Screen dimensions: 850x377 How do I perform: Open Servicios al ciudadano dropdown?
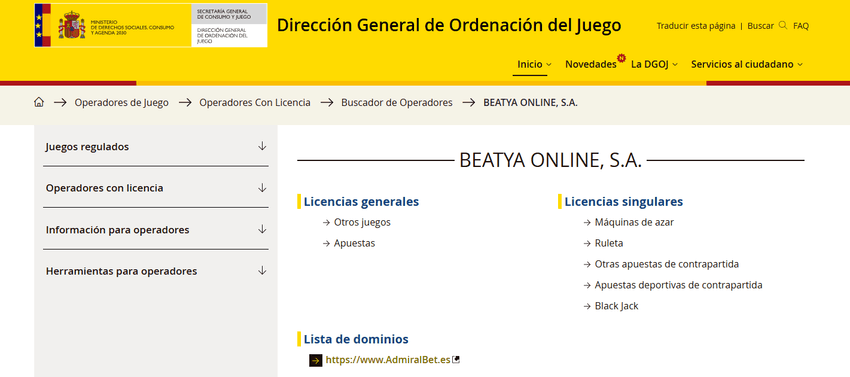747,64
